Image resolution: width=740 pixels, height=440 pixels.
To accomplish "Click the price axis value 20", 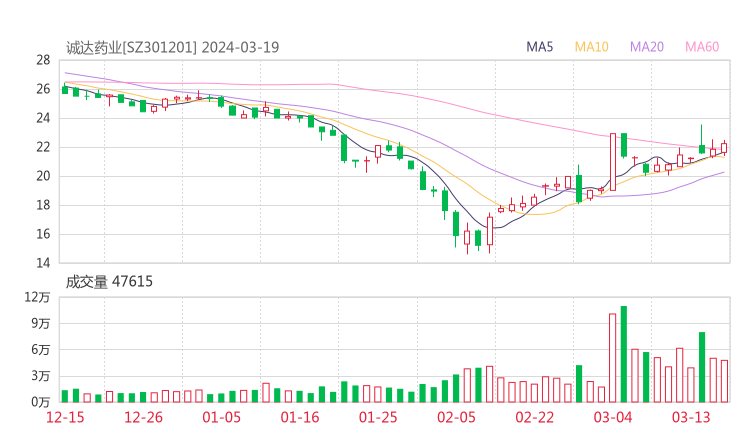I will pos(43,176).
